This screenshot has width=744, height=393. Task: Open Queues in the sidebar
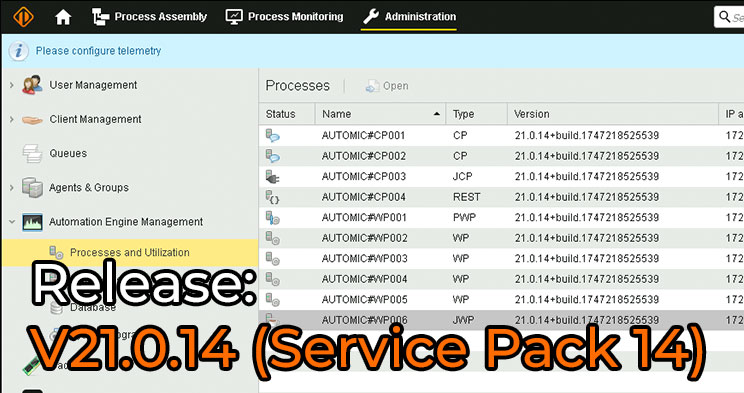point(68,153)
